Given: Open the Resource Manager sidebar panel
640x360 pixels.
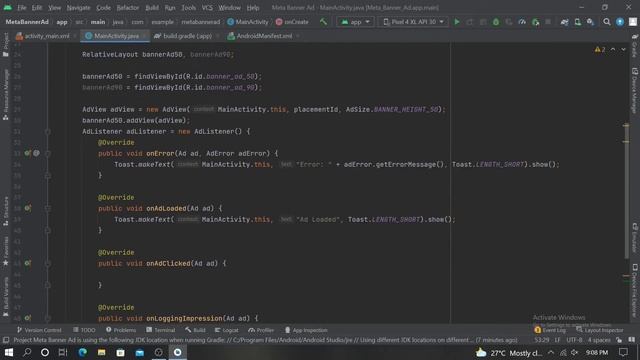Looking at the screenshot, I should point(5,95).
